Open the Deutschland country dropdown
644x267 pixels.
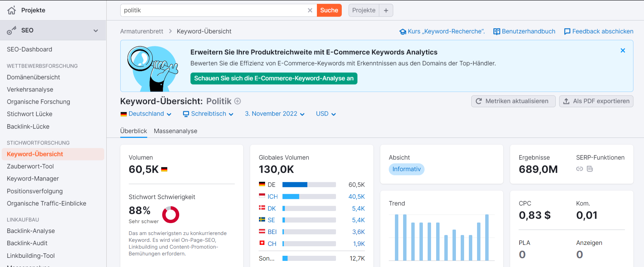pyautogui.click(x=146, y=114)
